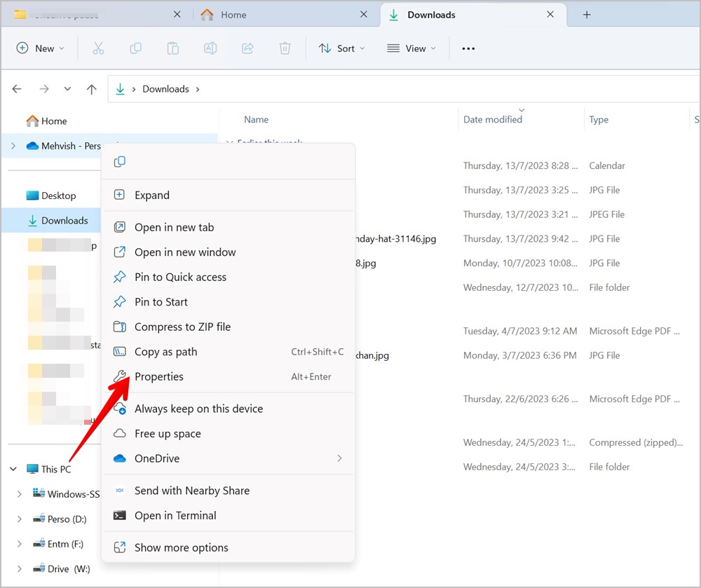Click the copy icon atop context menu
Image resolution: width=701 pixels, height=588 pixels.
tap(119, 162)
